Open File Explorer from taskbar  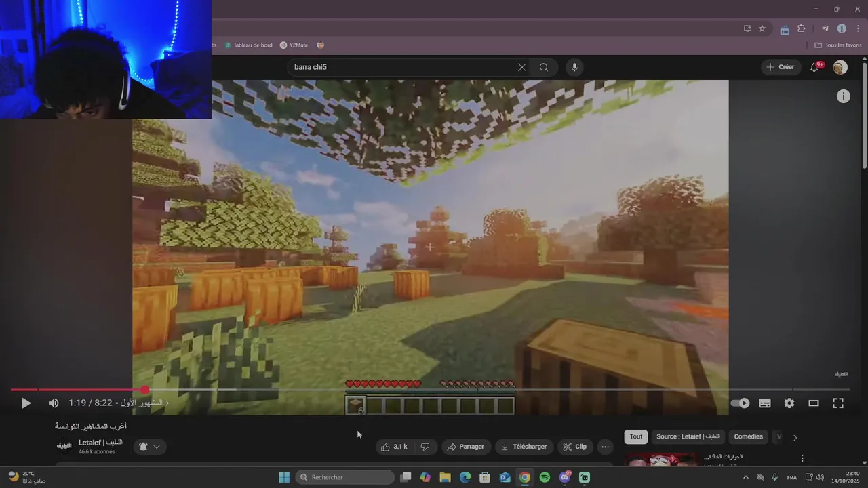[x=445, y=477]
